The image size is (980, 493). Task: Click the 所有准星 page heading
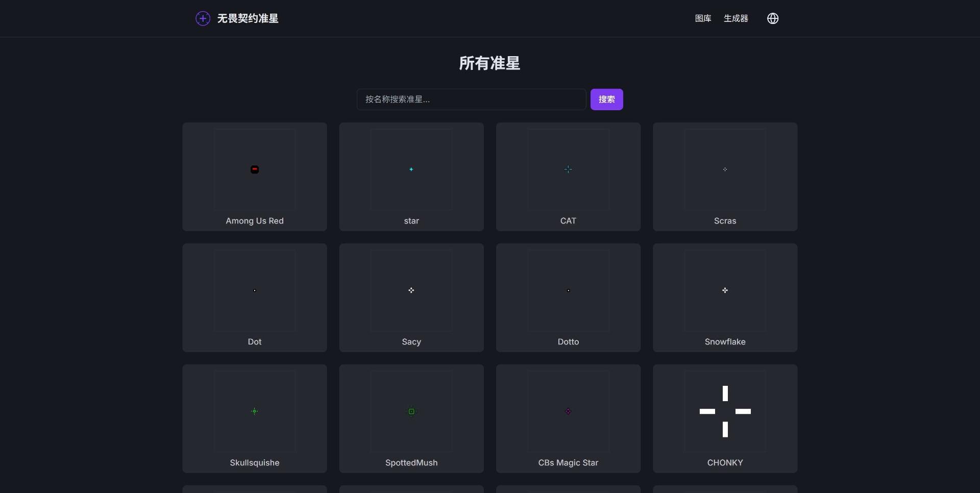click(x=489, y=63)
